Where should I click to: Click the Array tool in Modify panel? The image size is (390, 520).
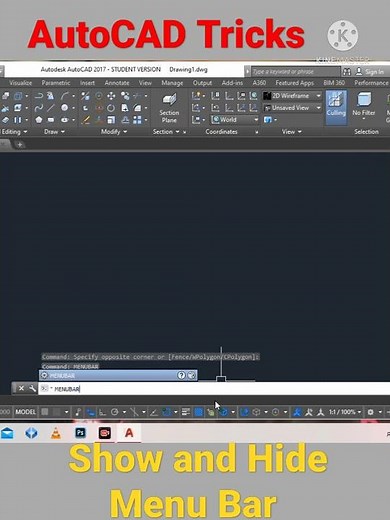(x=137, y=120)
